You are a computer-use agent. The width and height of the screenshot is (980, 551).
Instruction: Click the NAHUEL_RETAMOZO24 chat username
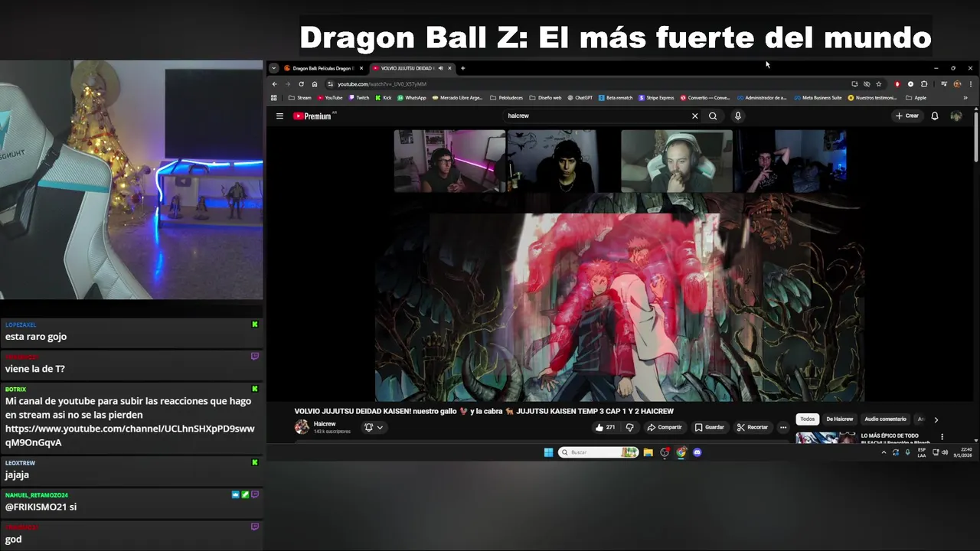(x=37, y=495)
